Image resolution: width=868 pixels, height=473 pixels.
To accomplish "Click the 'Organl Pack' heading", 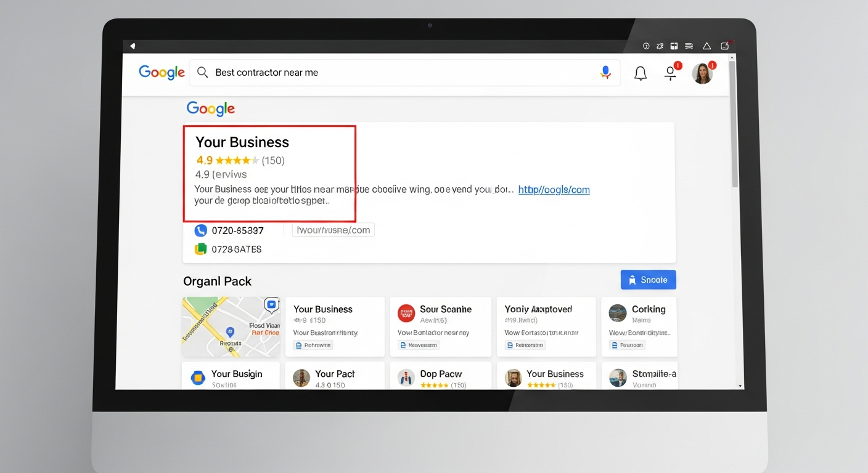I will pyautogui.click(x=217, y=281).
